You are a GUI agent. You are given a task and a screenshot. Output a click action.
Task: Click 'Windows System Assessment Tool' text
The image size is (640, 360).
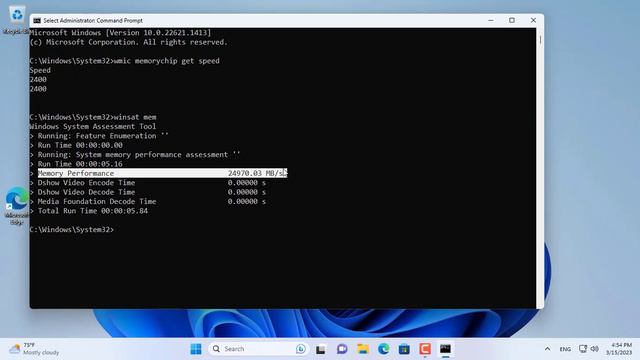pyautogui.click(x=93, y=127)
